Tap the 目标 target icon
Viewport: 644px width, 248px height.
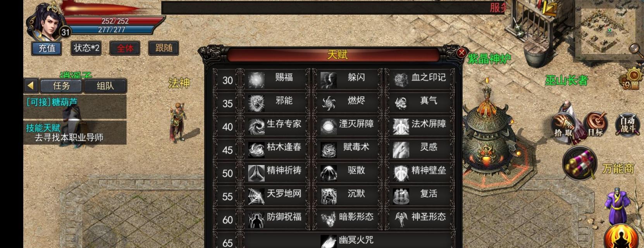click(596, 124)
